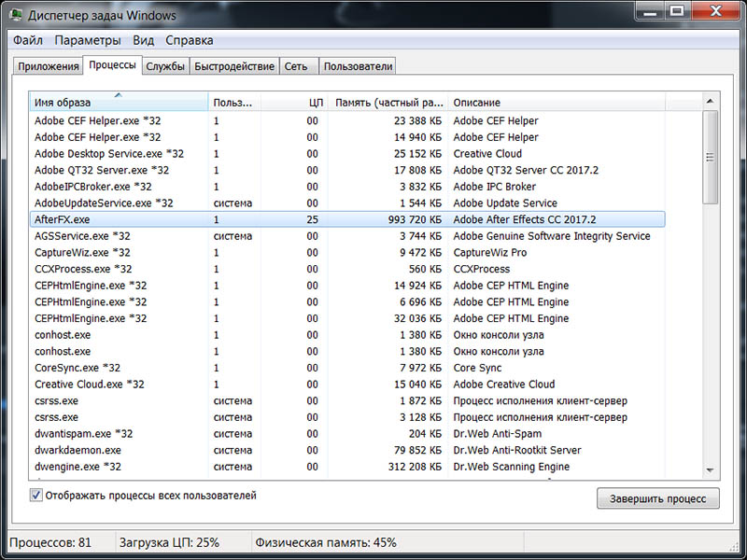Click Процессов: 81 in the status bar
747x560 pixels.
click(x=50, y=542)
